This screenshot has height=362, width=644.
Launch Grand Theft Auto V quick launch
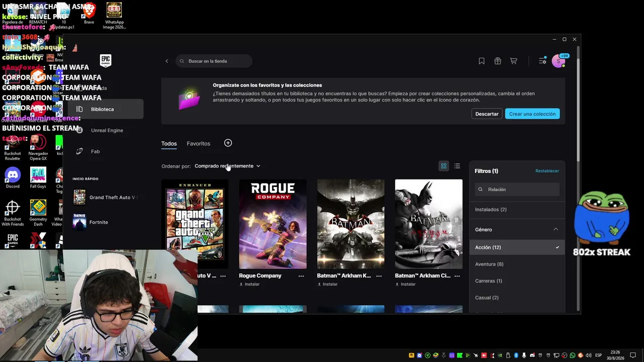pos(106,198)
